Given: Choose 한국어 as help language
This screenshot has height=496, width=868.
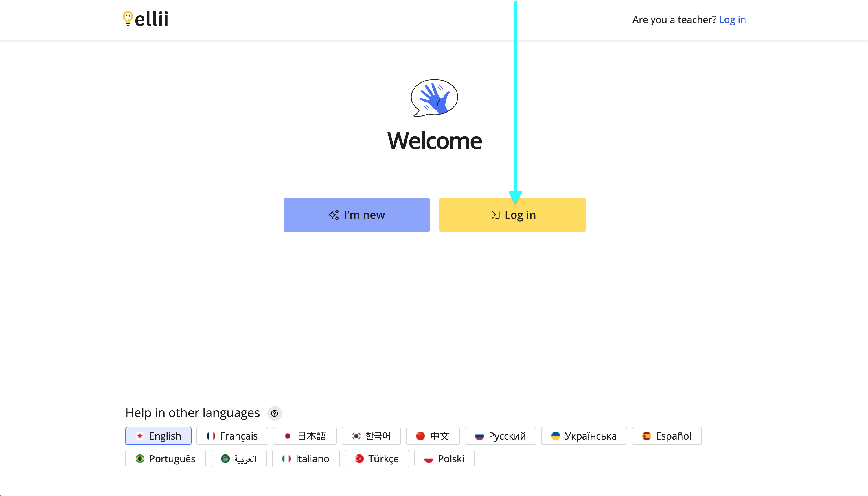Looking at the screenshot, I should point(371,436).
